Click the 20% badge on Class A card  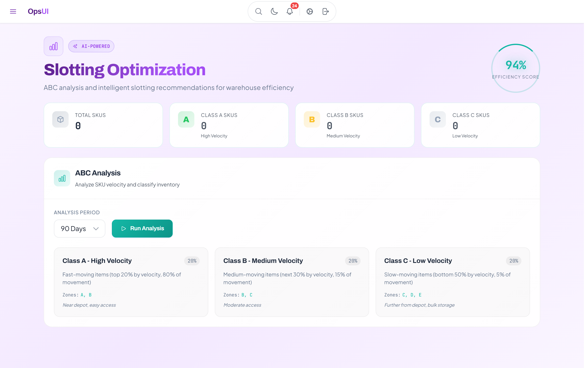[192, 261]
